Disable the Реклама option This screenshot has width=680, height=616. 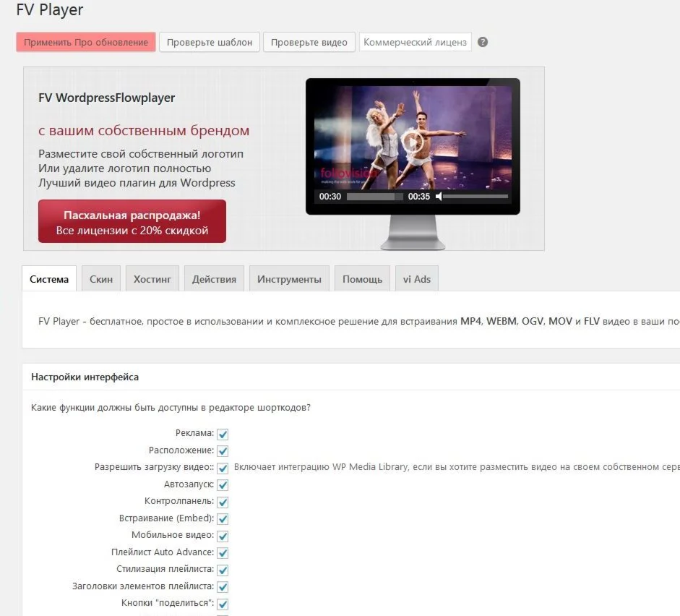point(223,434)
